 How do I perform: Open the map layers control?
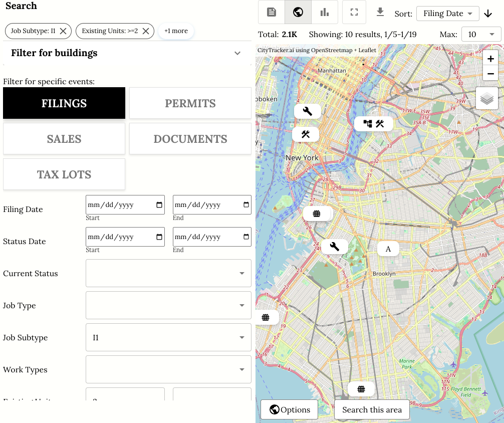click(487, 99)
